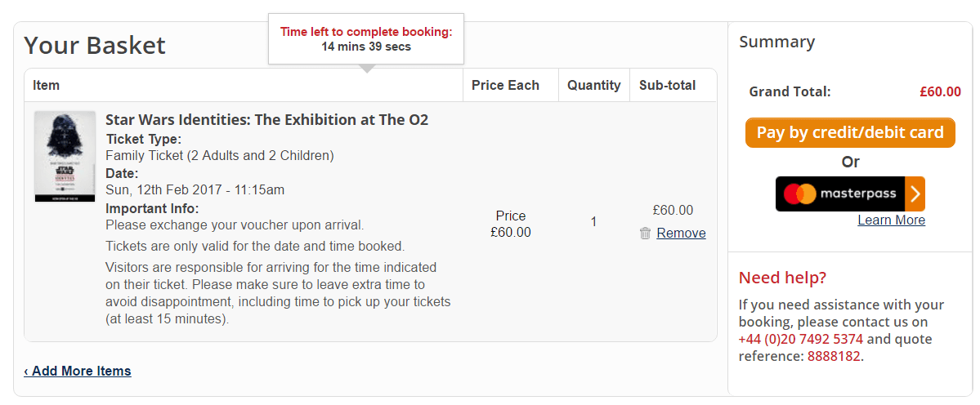Open the Star Wars Identities poster thumbnail

[65, 157]
